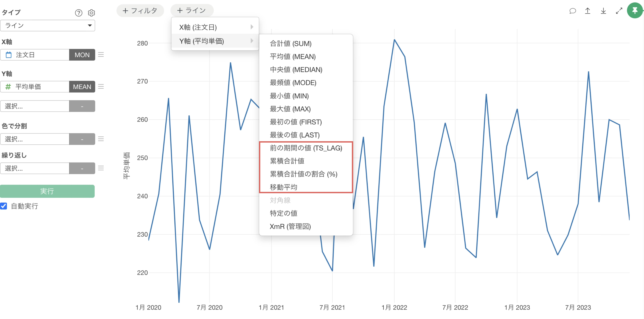Image resolution: width=644 pixels, height=319 pixels.
Task: Open the タイプ ライン dropdown
Action: (x=47, y=25)
